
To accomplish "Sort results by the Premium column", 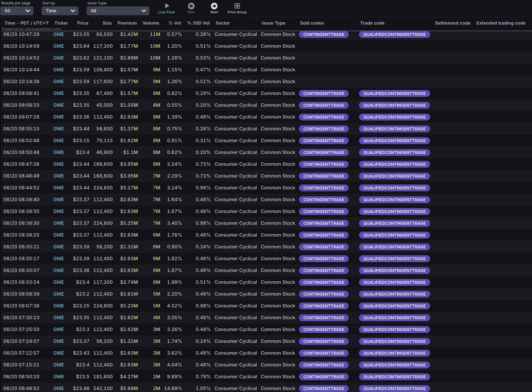I will pos(127,23).
